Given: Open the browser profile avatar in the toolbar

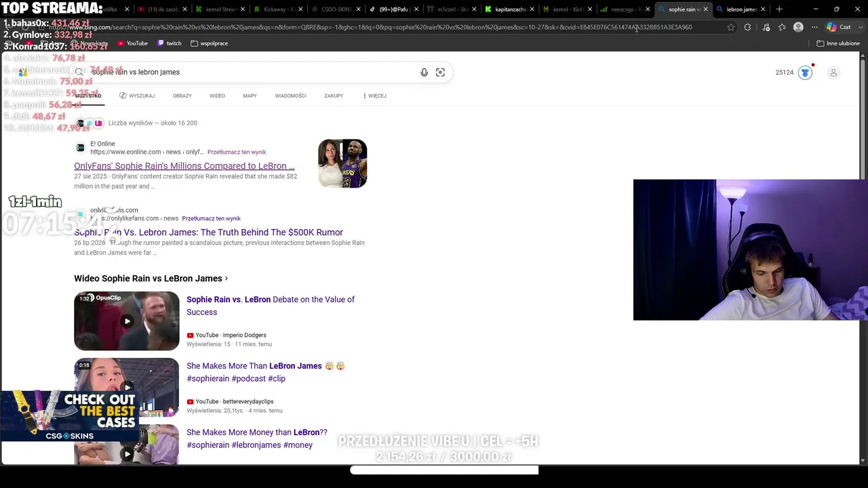Looking at the screenshot, I should coord(798,27).
